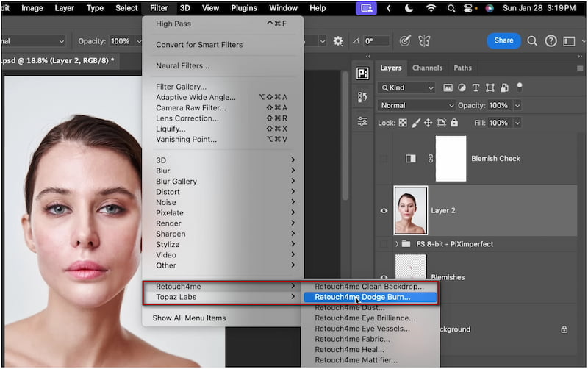
Task: Click the pressure target icon in options bar
Action: pyautogui.click(x=404, y=41)
